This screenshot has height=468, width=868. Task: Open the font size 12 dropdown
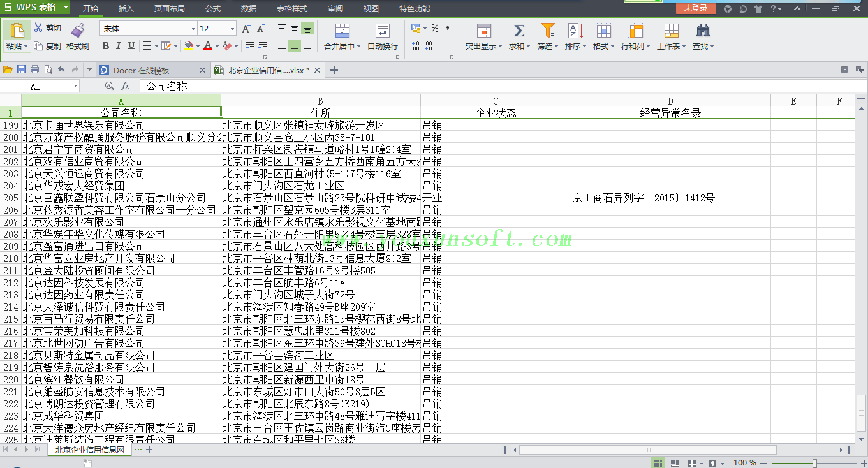233,29
